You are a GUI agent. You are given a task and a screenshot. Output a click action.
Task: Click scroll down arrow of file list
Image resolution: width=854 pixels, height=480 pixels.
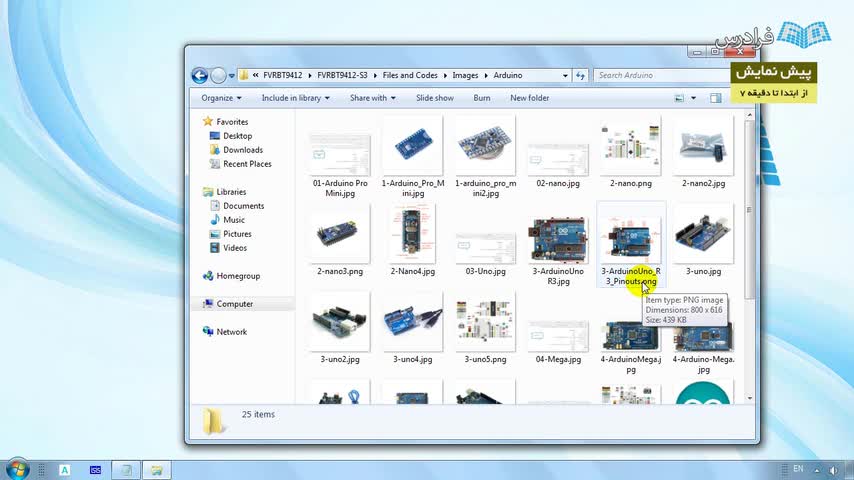(x=749, y=398)
